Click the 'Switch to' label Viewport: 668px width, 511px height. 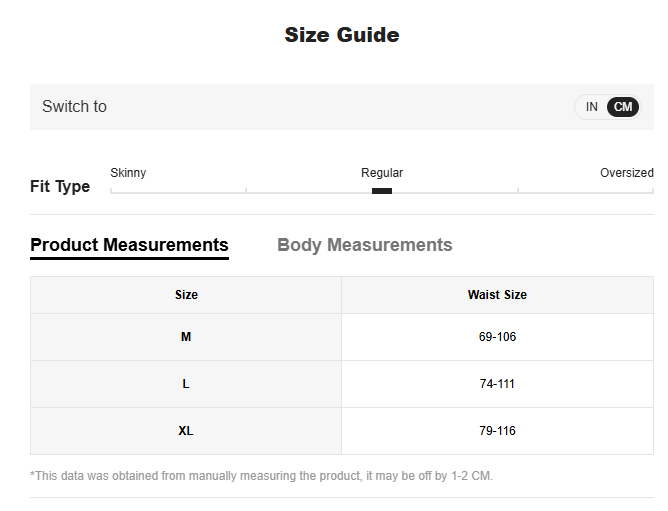74,107
